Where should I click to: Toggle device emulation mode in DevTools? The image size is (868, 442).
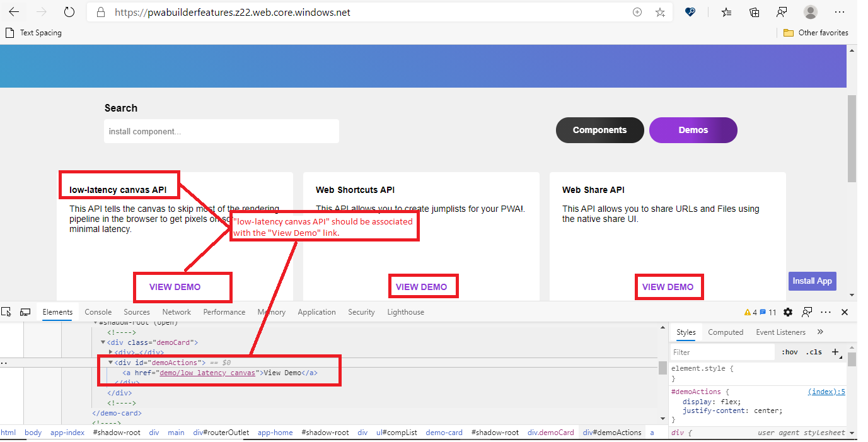pos(25,311)
